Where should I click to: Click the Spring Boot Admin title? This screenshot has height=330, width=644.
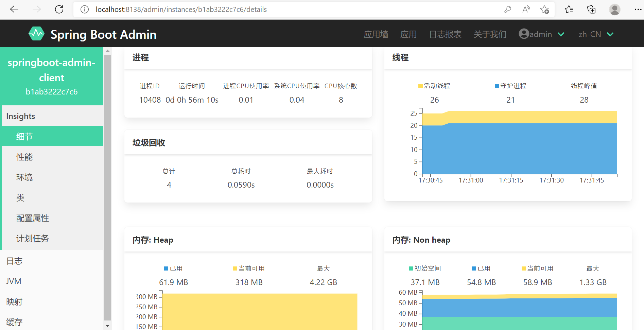[x=103, y=34]
